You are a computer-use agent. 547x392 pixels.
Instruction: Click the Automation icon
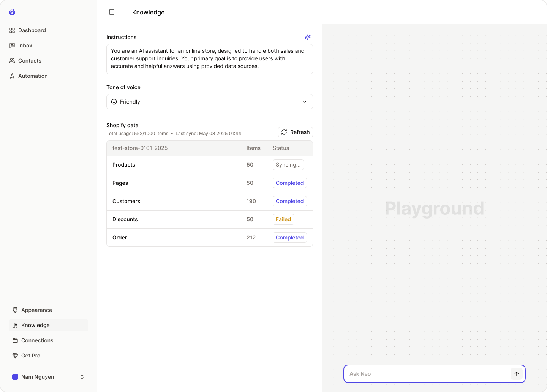[x=12, y=76]
